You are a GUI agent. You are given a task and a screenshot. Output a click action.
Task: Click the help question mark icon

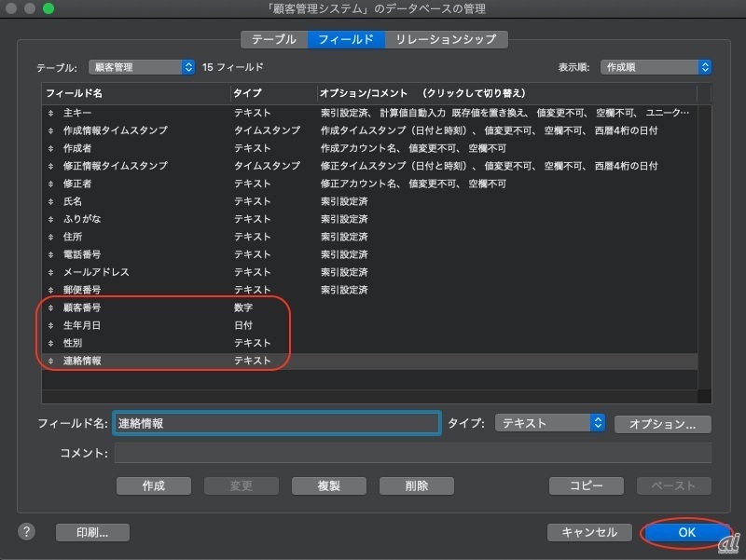pos(27,532)
